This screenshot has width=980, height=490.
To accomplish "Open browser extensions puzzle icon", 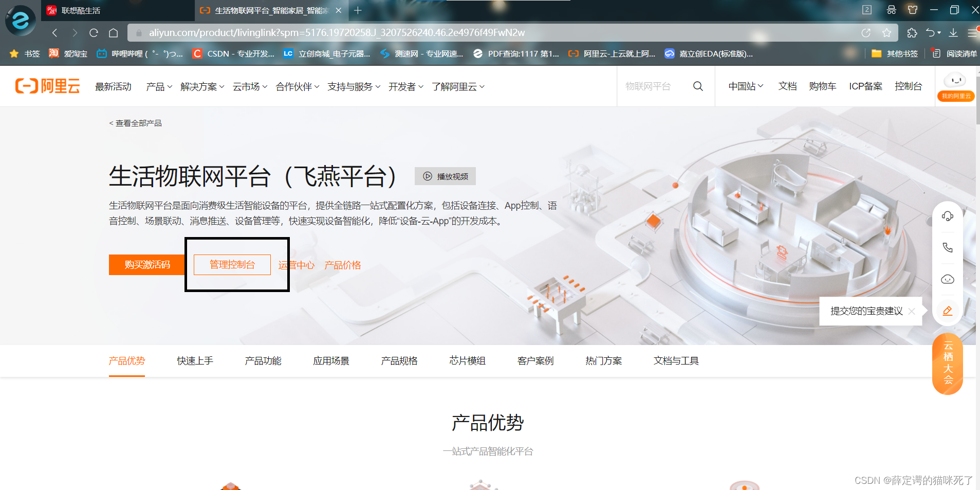I will (912, 33).
